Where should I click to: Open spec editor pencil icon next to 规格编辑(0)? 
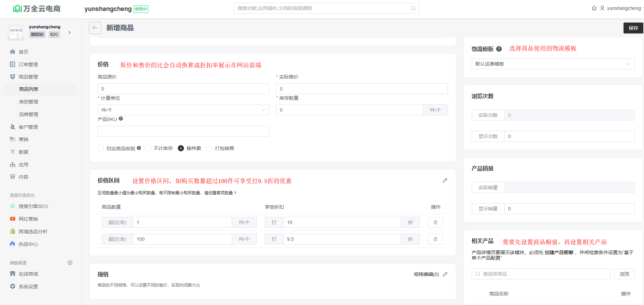tap(445, 274)
